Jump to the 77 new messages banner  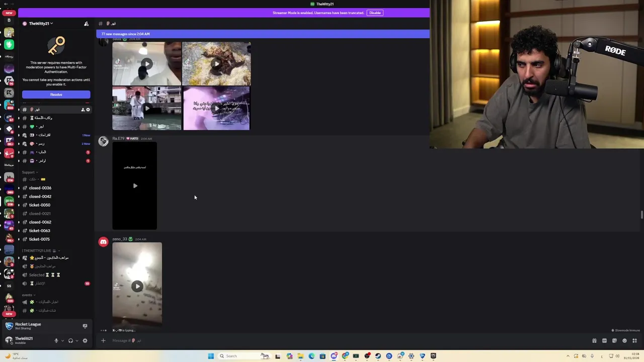(x=263, y=34)
